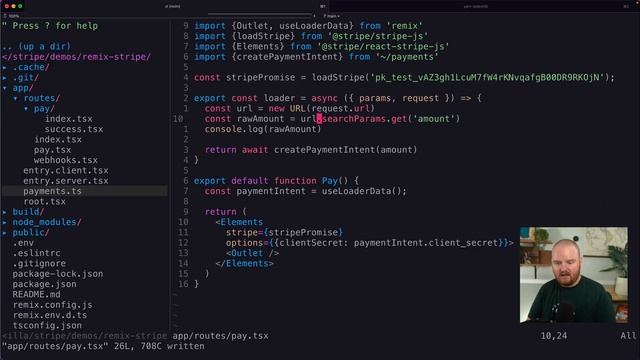
Task: Collapse the routes folder arrow
Action: tap(15, 98)
